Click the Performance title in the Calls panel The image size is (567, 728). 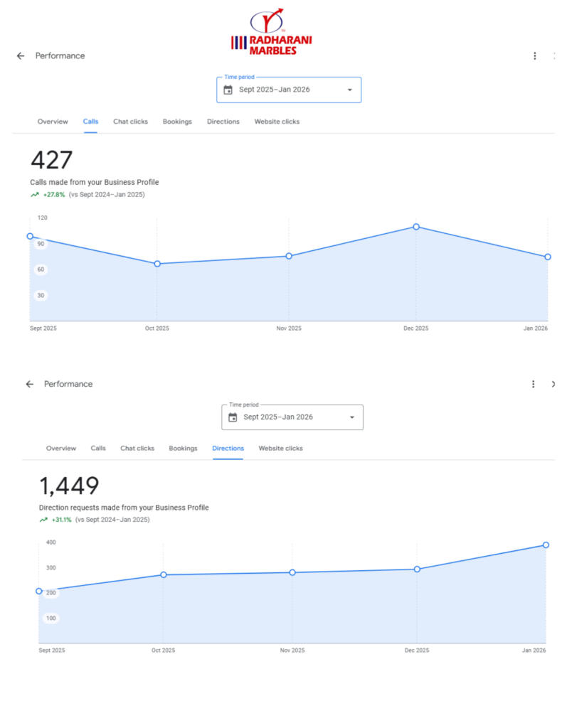point(60,55)
